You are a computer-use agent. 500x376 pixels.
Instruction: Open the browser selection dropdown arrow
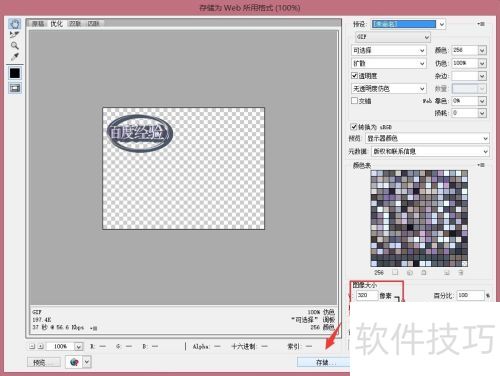87,362
